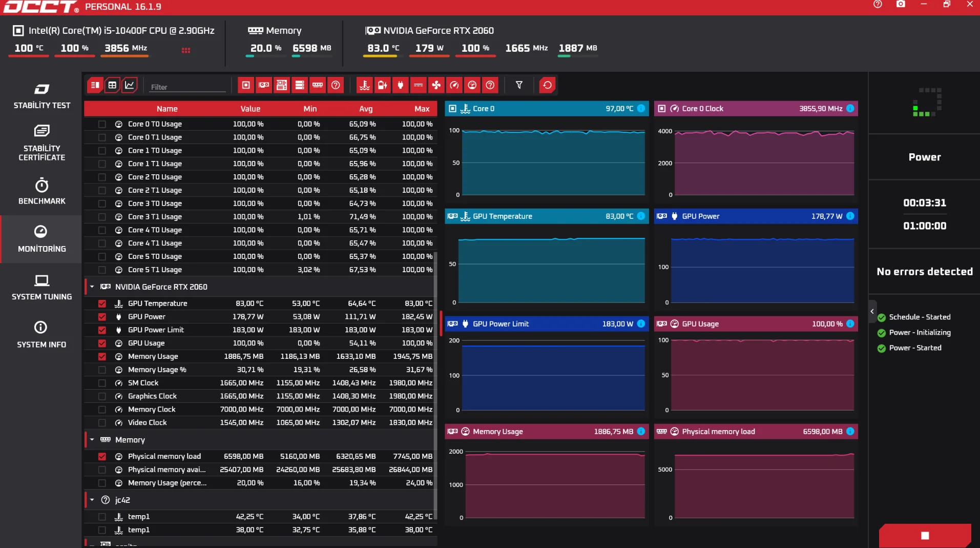Show the per-core CPU grid indicator
Viewport: 980px width, 548px height.
pyautogui.click(x=186, y=50)
